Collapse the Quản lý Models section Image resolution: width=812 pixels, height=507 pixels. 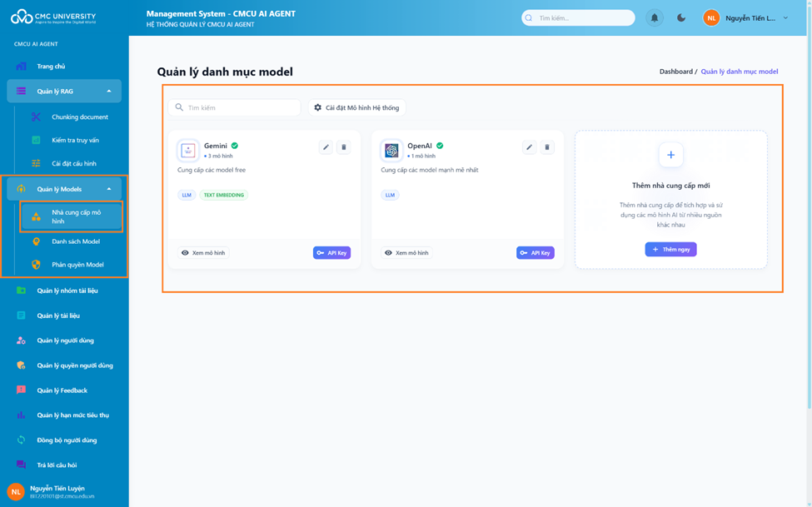109,189
